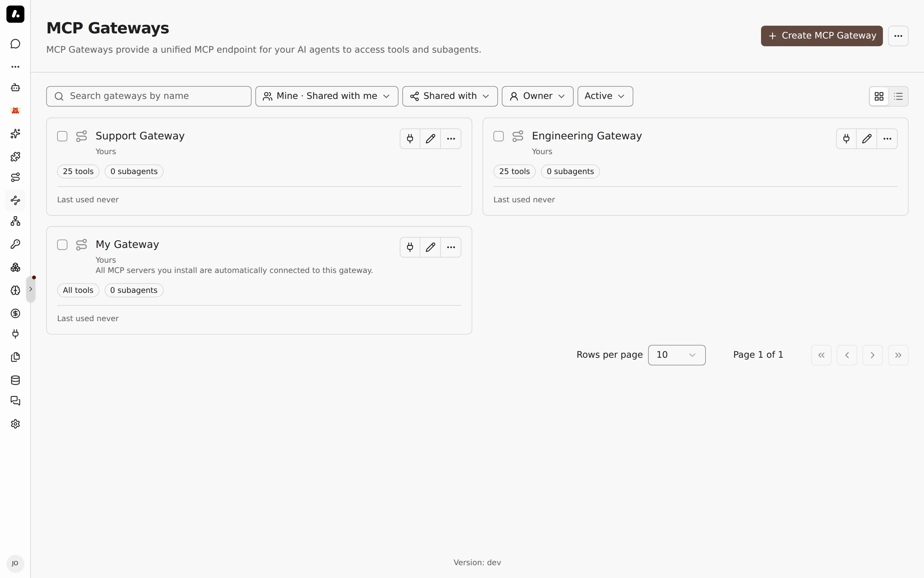Open the Owner filter dropdown
The image size is (924, 578).
(538, 96)
